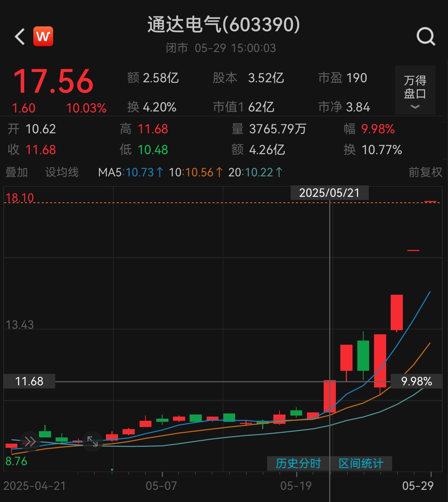Viewport: 448px width, 502px height.
Task: Select the 05-07 date axis marker
Action: tap(161, 486)
